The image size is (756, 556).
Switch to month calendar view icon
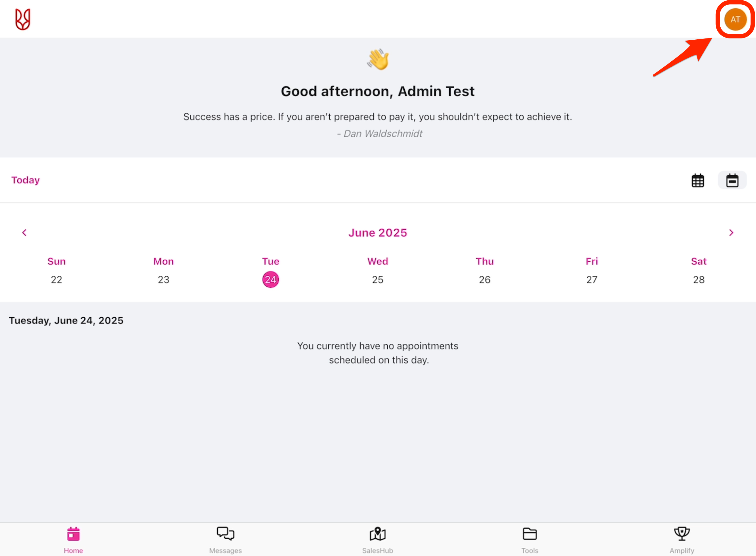698,180
